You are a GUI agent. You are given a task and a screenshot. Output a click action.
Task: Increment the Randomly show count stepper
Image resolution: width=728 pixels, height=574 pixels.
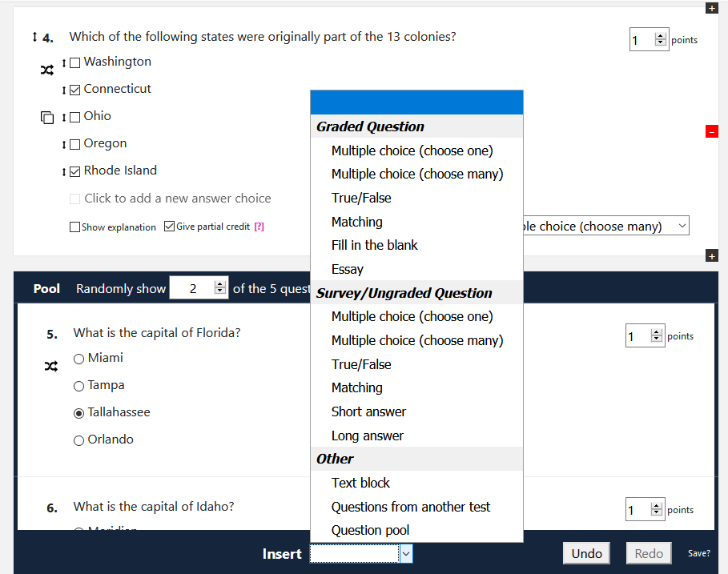[218, 283]
